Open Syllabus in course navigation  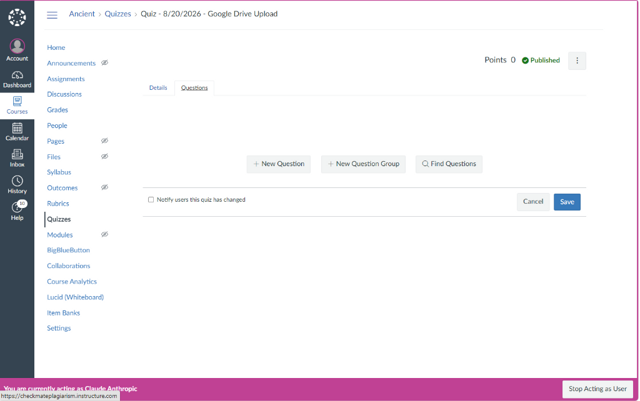point(59,172)
